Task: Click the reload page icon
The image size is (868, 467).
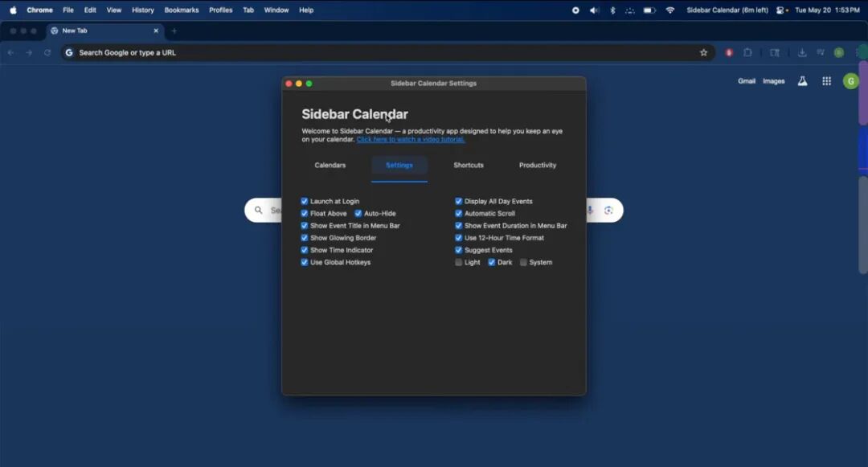Action: tap(47, 52)
